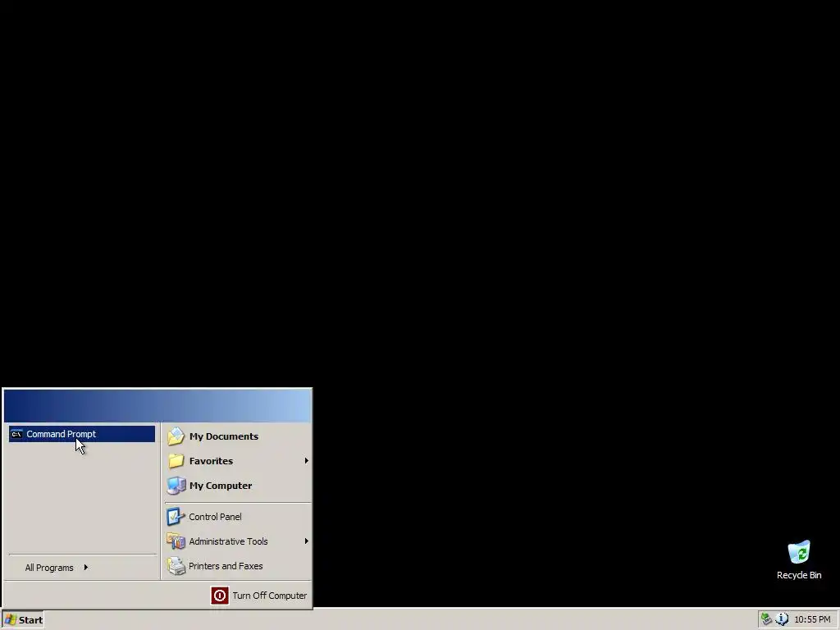Open the Favorites menu entry
Image resolution: width=840 pixels, height=630 pixels.
(x=238, y=461)
